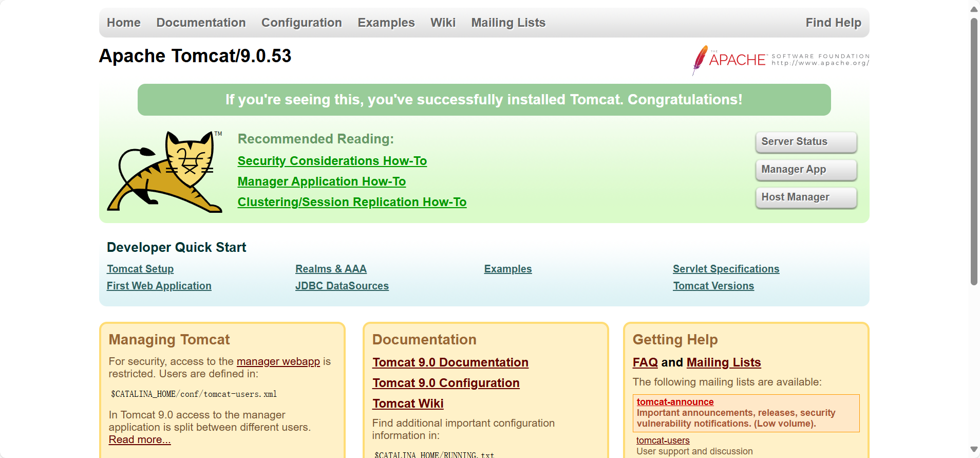Go to Configuration in top nav

[301, 23]
